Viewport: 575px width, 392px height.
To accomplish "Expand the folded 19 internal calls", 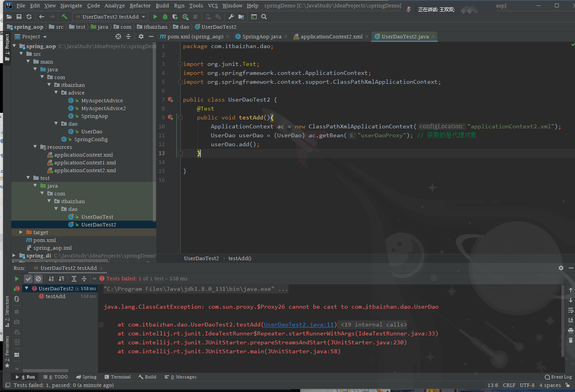I will [101, 325].
